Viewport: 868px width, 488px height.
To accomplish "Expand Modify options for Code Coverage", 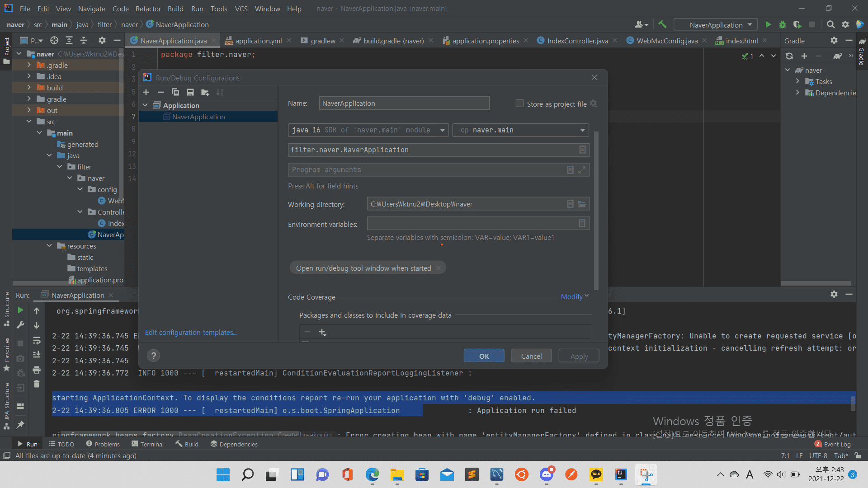I will tap(575, 296).
